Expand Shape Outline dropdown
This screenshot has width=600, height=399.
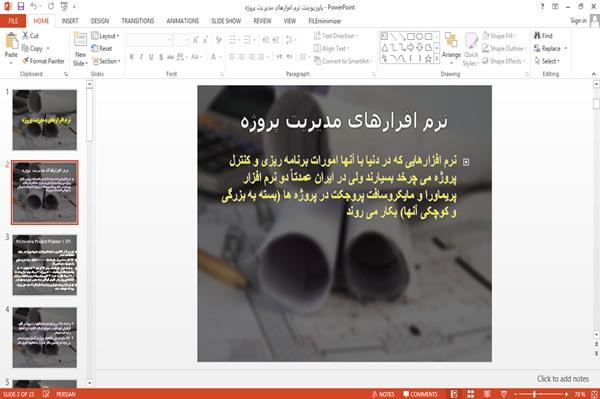pos(504,48)
